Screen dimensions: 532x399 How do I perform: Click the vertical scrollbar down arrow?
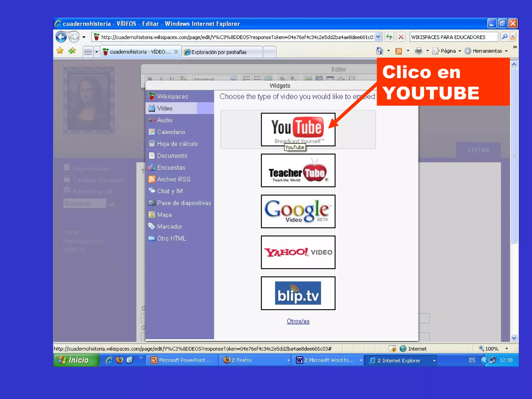[x=514, y=338]
